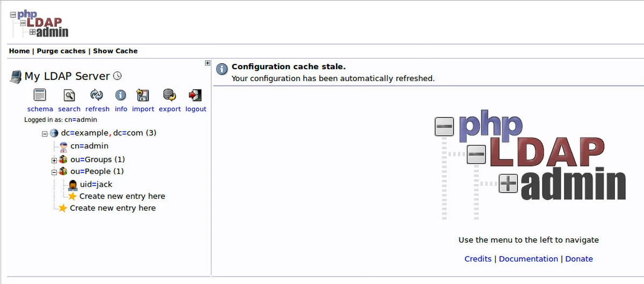Toggle the tree panel with the plus button
The height and width of the screenshot is (284, 644).
click(x=208, y=63)
